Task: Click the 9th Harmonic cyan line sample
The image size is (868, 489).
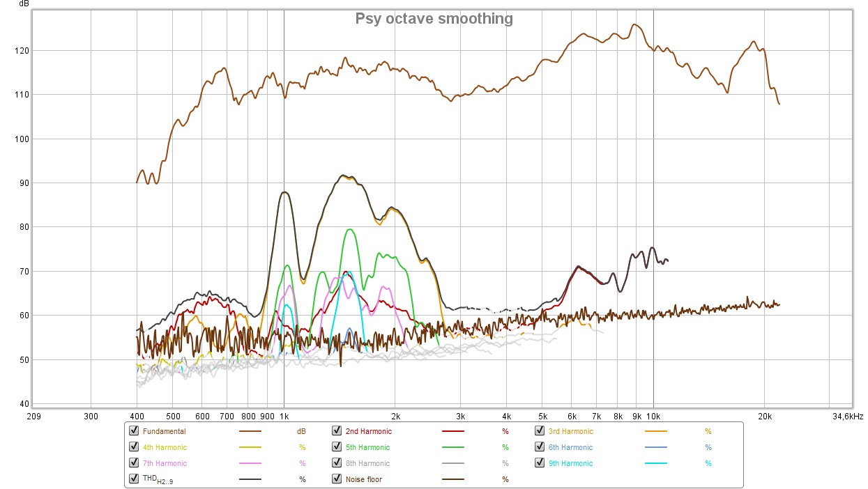Action: [656, 464]
